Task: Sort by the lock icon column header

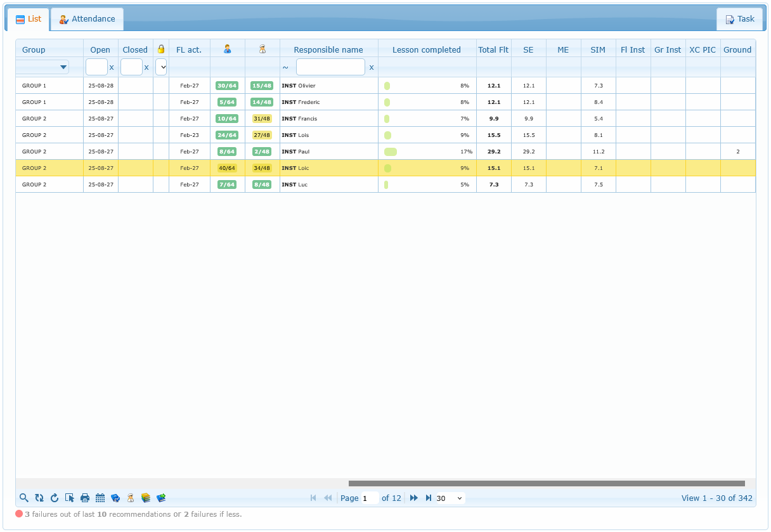Action: [x=161, y=49]
